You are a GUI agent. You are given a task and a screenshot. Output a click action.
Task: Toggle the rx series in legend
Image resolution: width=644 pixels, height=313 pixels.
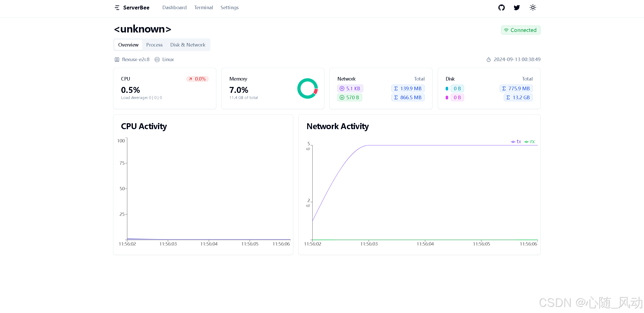pos(530,142)
